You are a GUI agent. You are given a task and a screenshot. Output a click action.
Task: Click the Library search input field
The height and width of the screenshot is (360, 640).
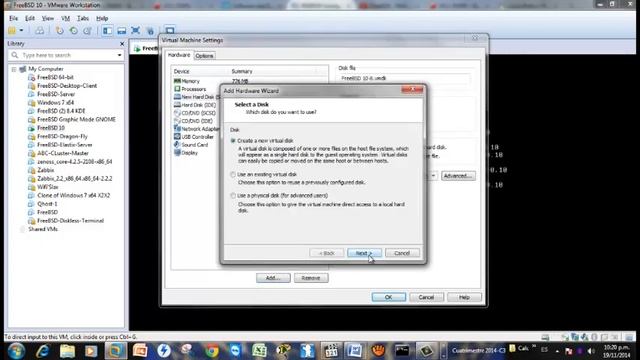coord(65,55)
